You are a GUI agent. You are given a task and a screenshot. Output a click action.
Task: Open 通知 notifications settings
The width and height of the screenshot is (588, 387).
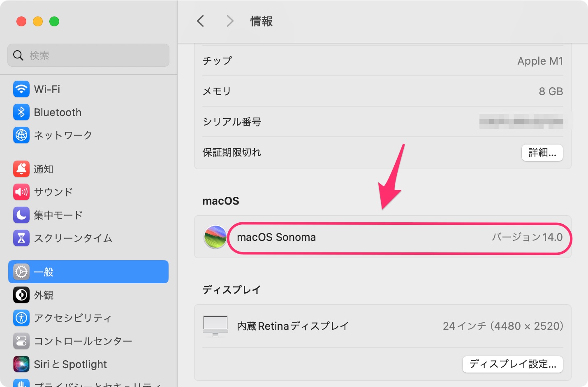coord(88,169)
